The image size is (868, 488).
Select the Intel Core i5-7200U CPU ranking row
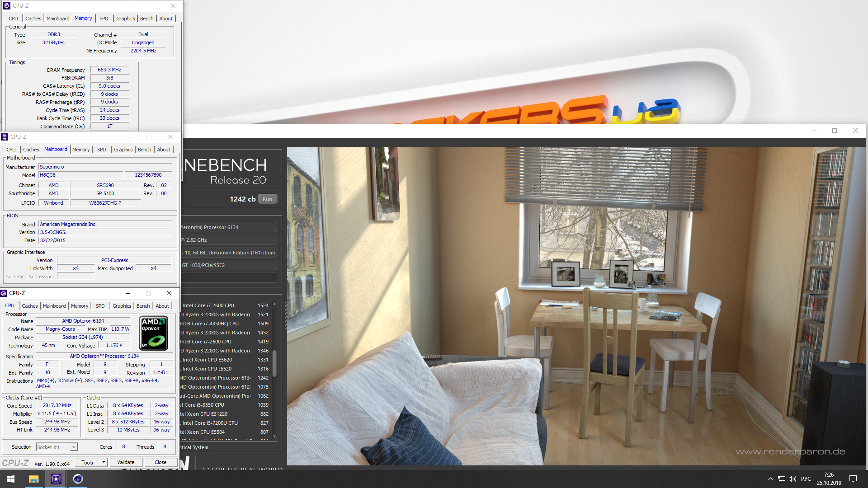click(225, 423)
